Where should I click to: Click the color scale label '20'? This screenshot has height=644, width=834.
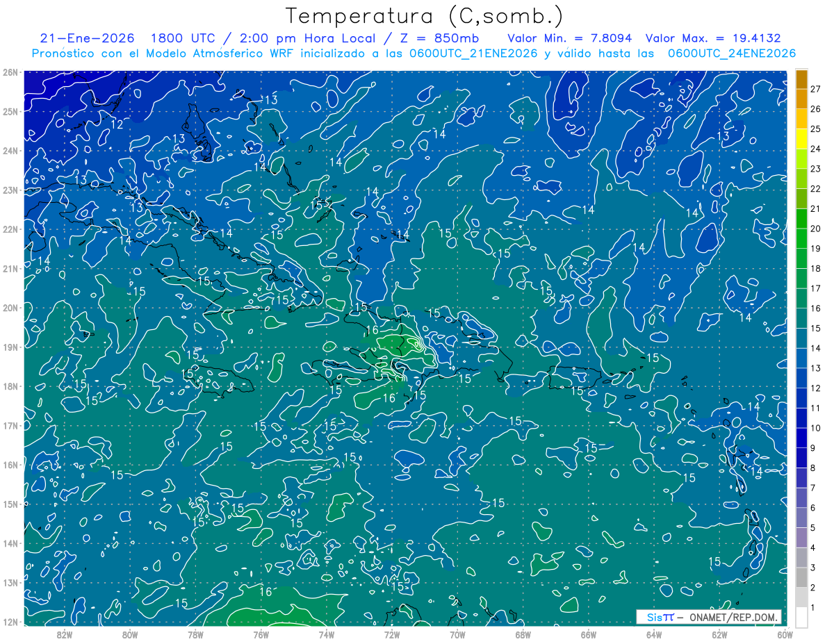point(816,229)
